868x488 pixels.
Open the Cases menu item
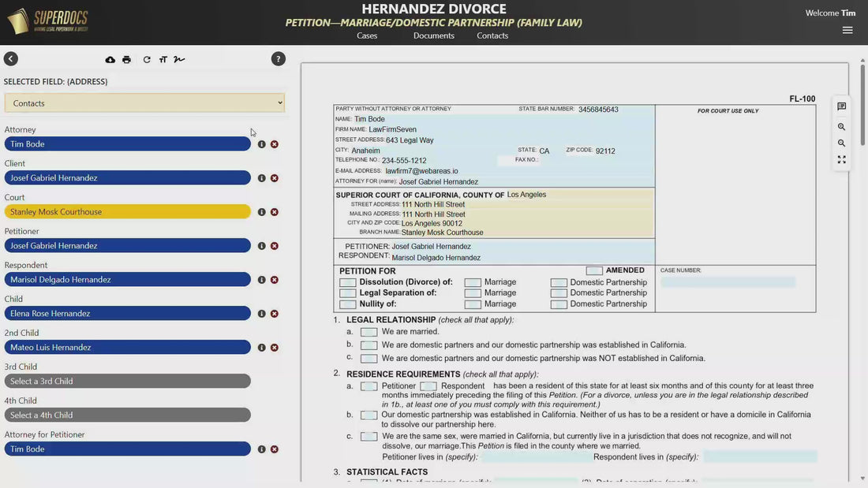click(x=367, y=35)
